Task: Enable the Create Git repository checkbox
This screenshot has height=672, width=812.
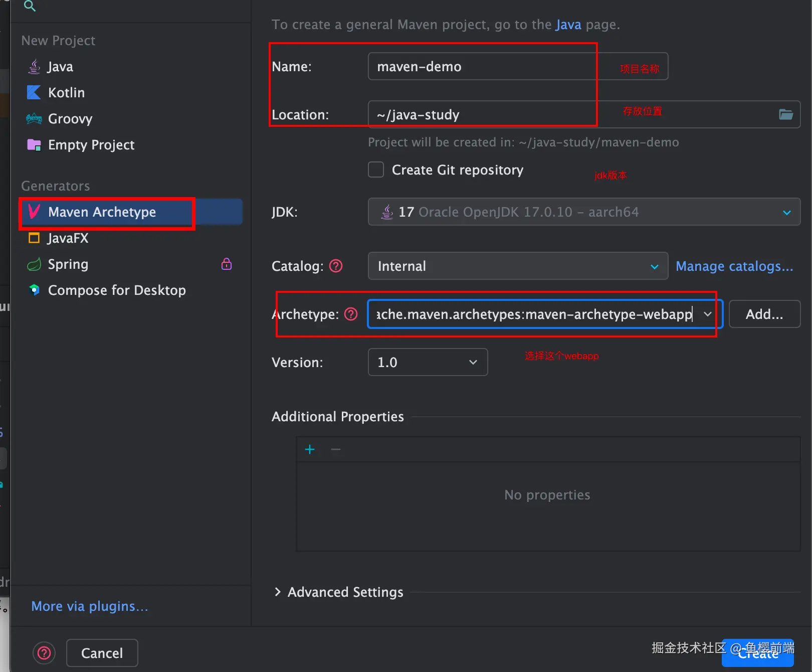Action: pos(376,170)
